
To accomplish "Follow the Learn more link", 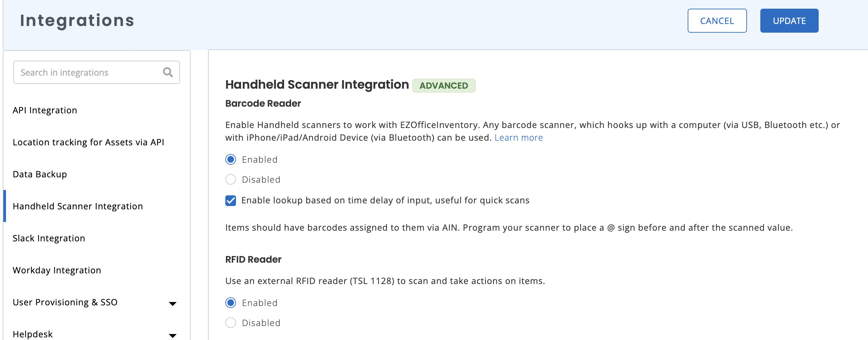I will [x=519, y=137].
